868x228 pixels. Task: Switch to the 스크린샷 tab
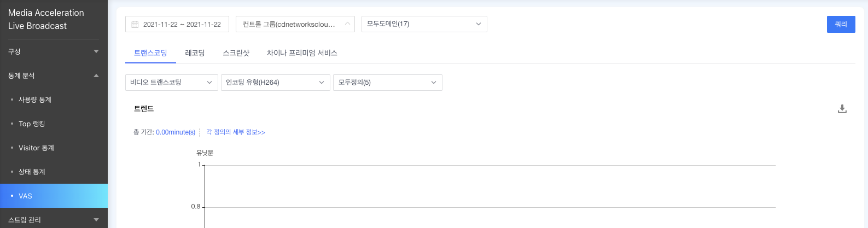point(236,53)
